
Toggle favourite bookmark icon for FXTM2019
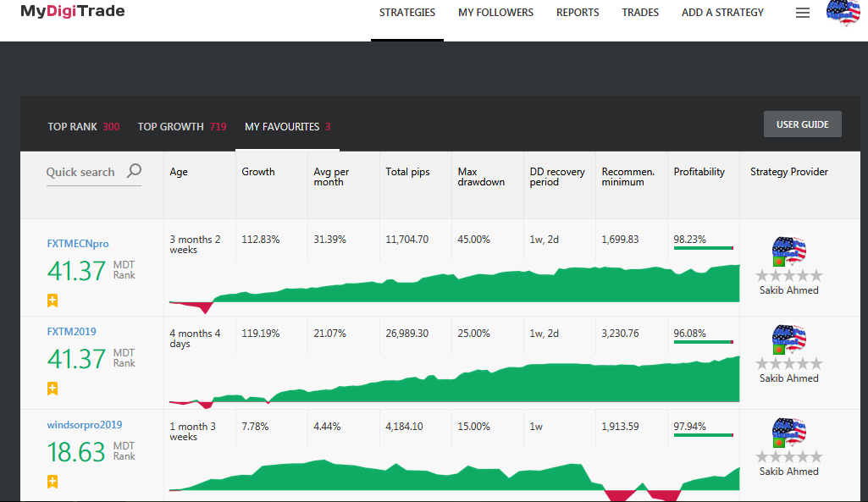click(53, 389)
